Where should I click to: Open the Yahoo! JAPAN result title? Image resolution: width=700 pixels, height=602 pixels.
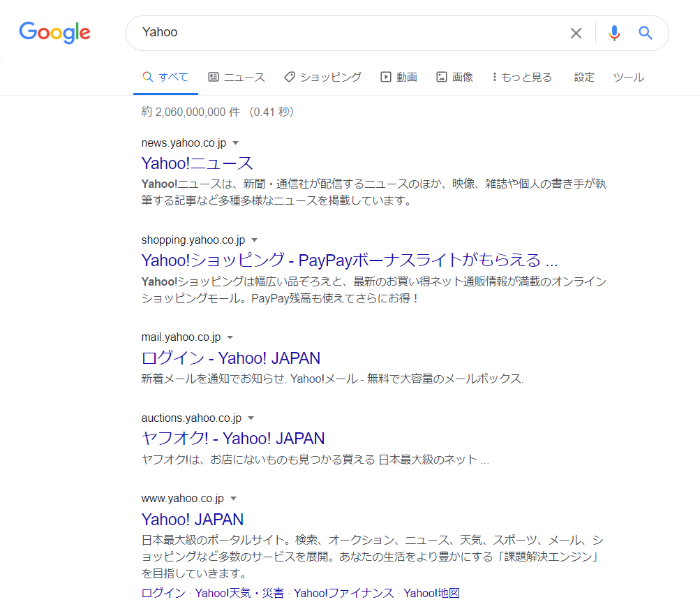(x=193, y=520)
